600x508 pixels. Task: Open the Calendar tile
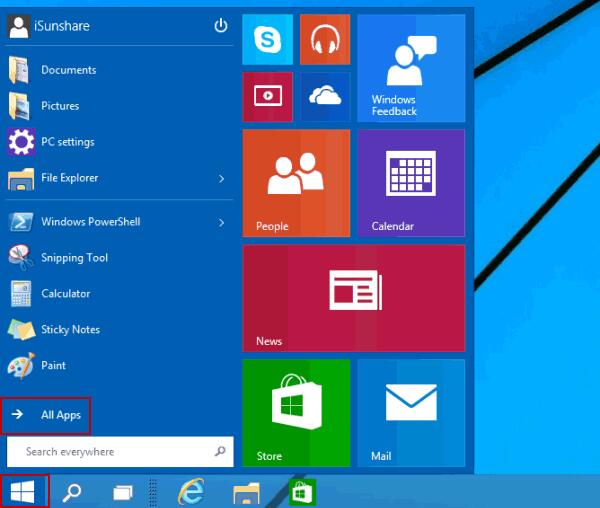(x=411, y=183)
